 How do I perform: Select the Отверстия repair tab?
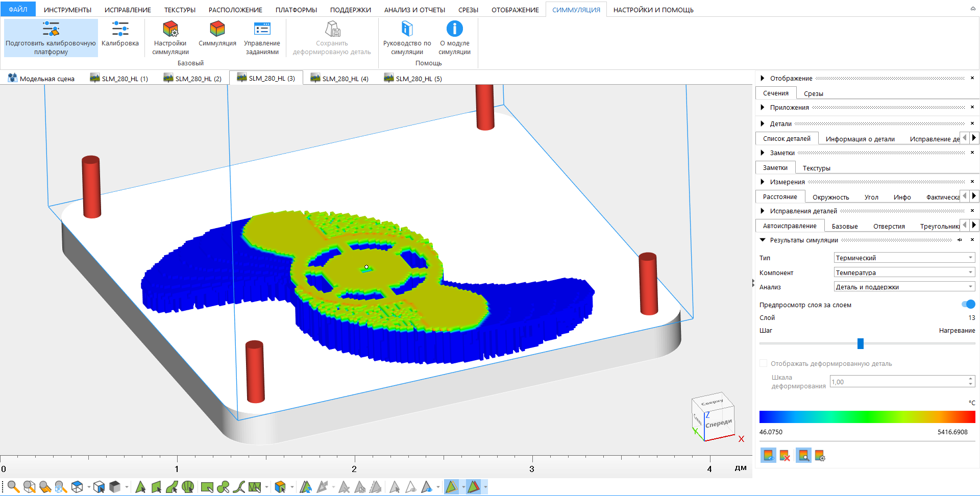click(889, 226)
